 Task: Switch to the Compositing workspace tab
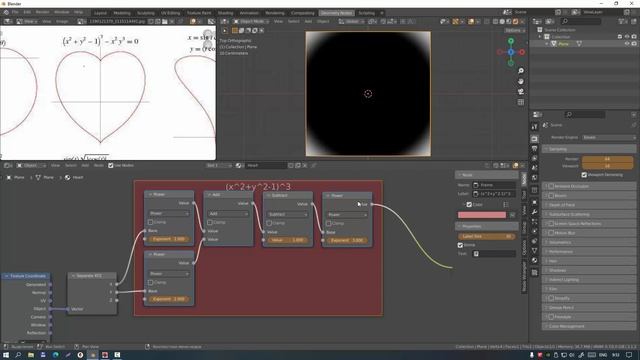pos(302,13)
